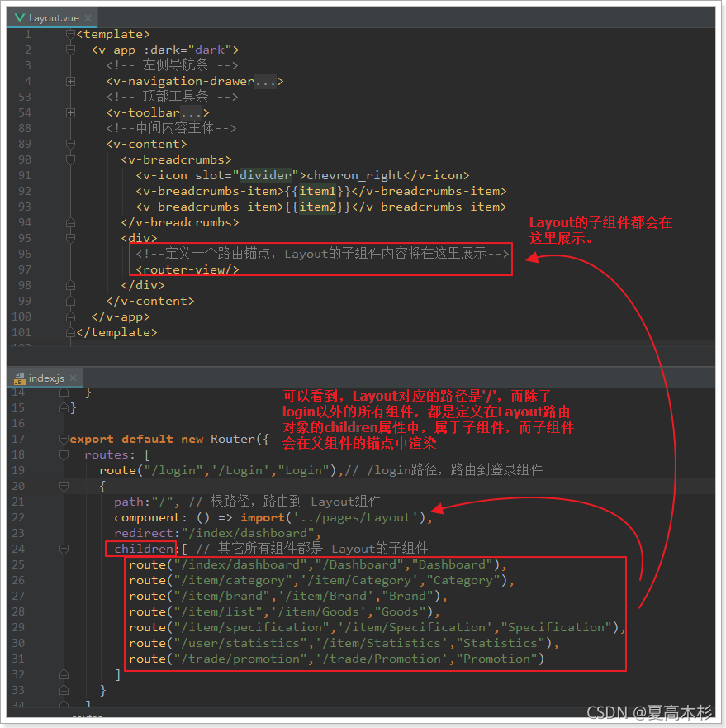Viewport: 726px width, 728px height.
Task: Click the import keyword on line 22
Action: [x=263, y=517]
